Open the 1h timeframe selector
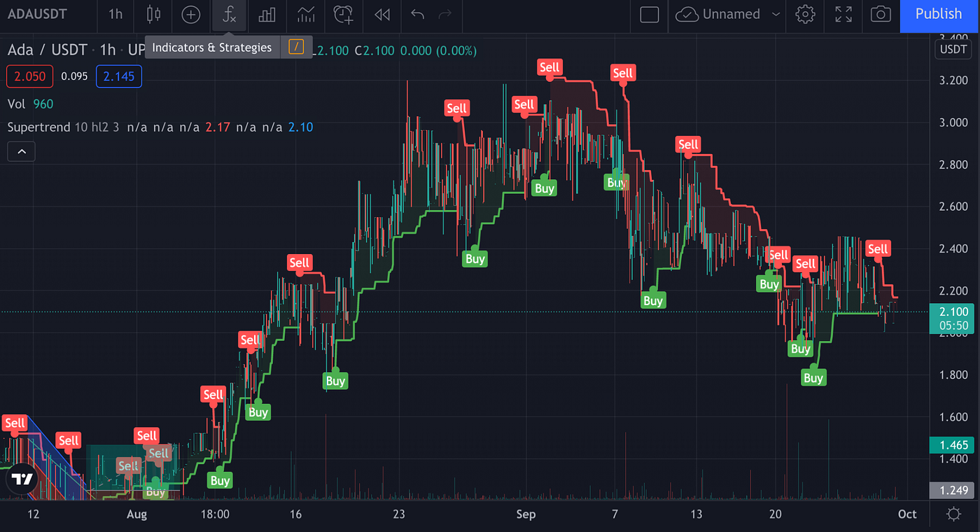 point(115,15)
